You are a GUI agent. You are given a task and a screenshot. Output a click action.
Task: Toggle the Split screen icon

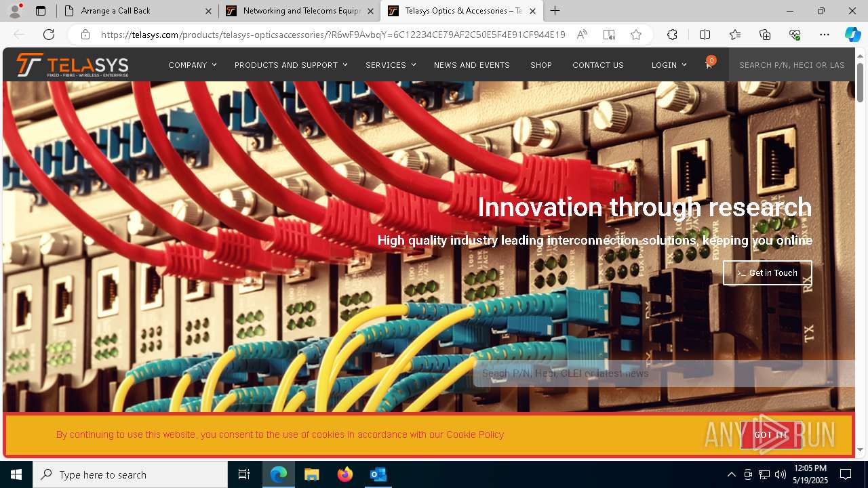(705, 35)
